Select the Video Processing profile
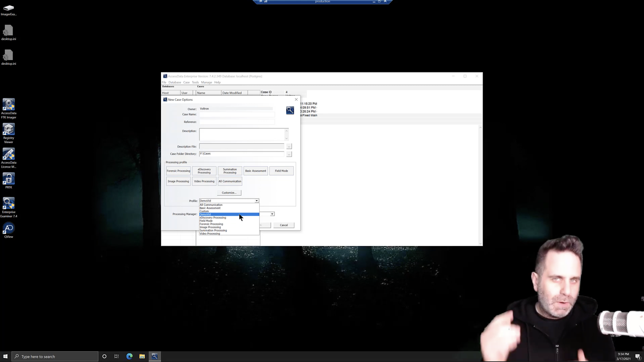 click(x=204, y=181)
